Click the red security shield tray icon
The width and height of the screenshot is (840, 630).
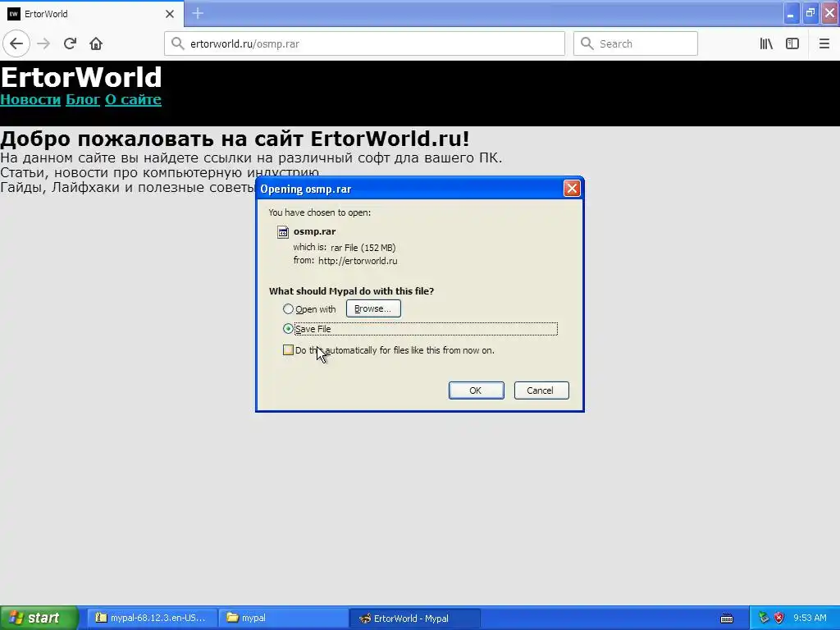[x=779, y=618]
